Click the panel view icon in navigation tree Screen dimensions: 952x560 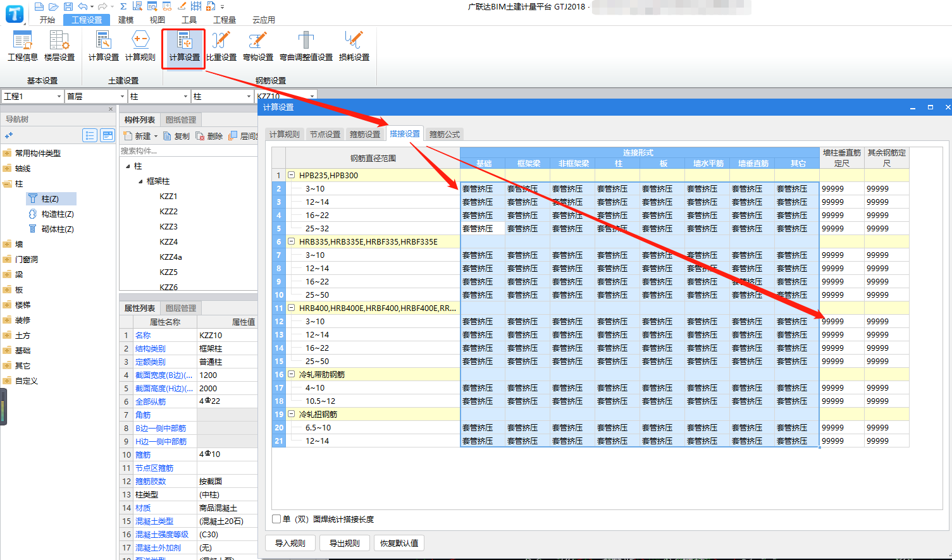coord(108,135)
